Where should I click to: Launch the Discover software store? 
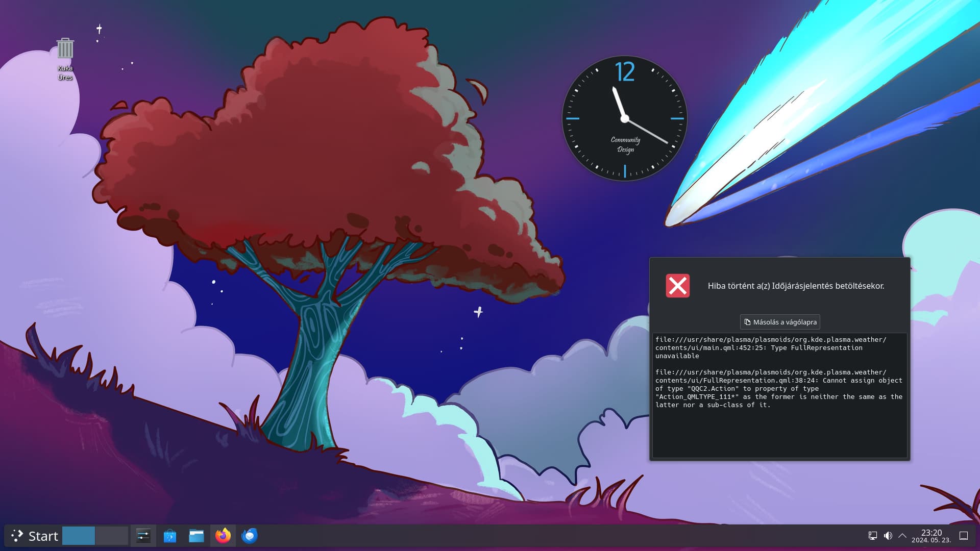click(x=169, y=536)
